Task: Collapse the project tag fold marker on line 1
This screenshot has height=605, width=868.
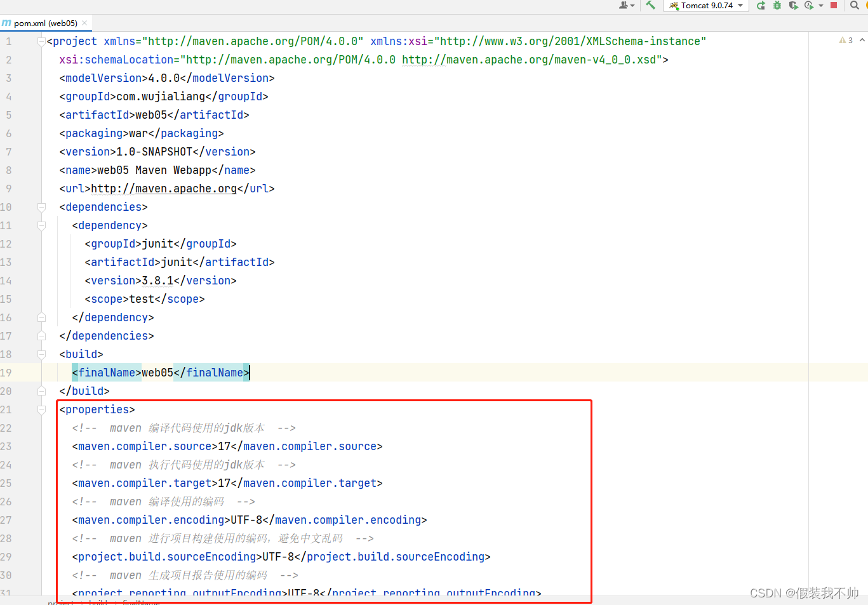Action: coord(41,42)
